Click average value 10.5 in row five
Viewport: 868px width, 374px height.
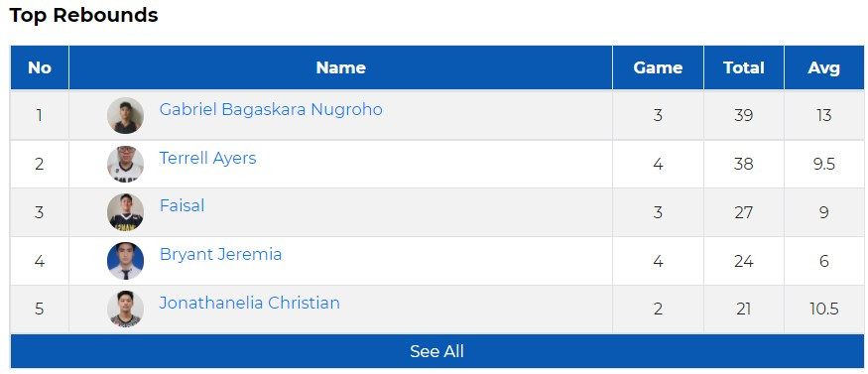pos(823,310)
